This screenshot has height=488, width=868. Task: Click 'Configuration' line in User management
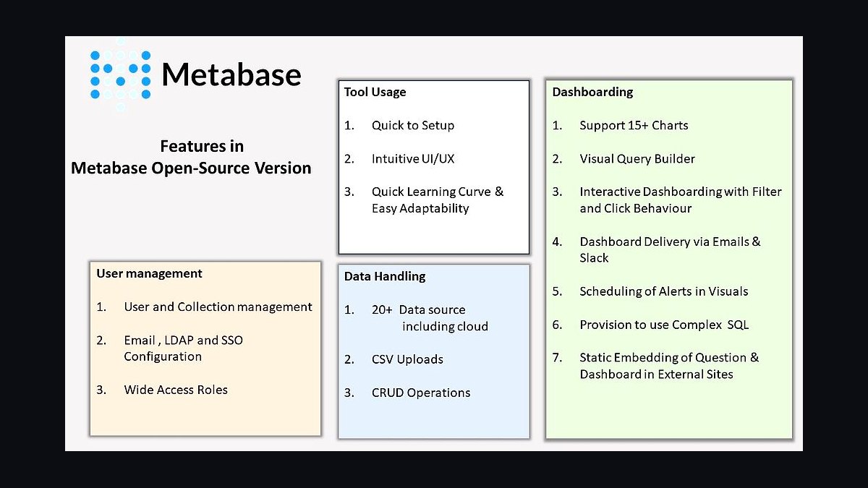pos(163,356)
